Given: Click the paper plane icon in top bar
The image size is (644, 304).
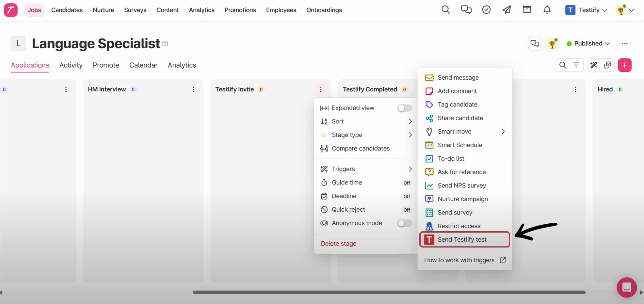Looking at the screenshot, I should (x=506, y=10).
